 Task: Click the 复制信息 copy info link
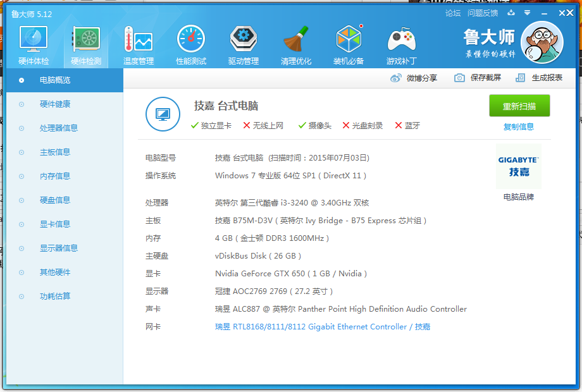tap(519, 127)
